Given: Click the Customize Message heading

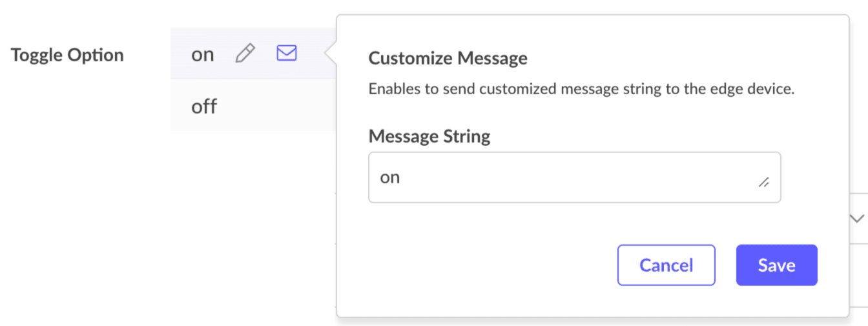Looking at the screenshot, I should click(448, 58).
